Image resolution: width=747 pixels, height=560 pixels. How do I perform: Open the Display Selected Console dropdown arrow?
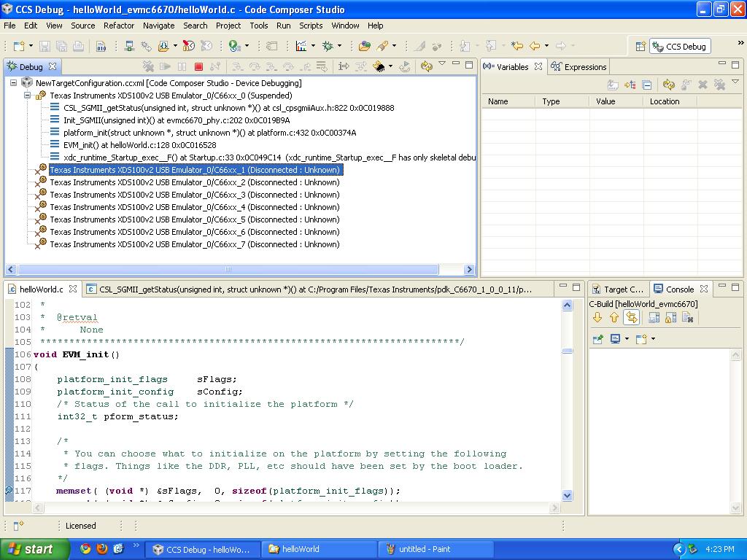(x=627, y=339)
